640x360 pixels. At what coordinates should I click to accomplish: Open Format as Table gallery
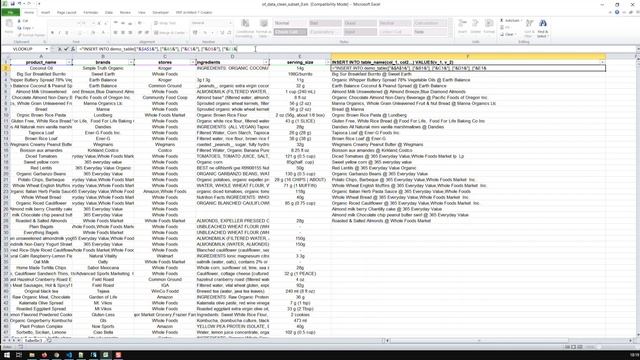(x=264, y=28)
